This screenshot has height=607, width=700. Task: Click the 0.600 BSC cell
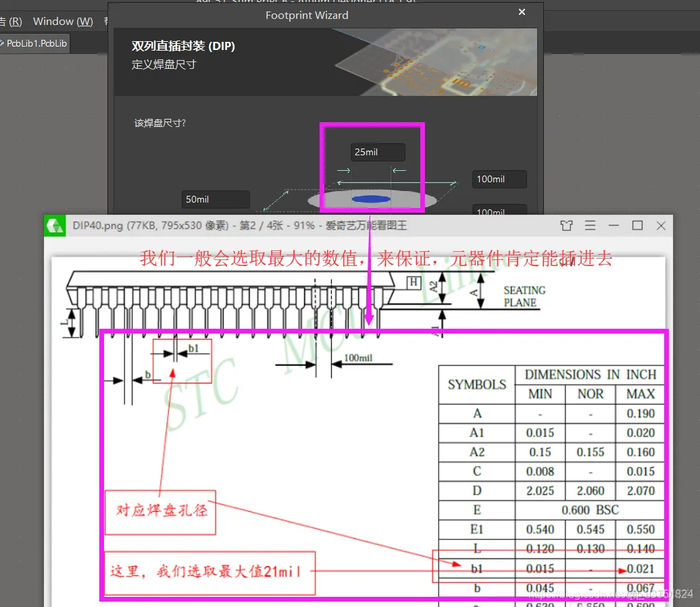point(590,510)
